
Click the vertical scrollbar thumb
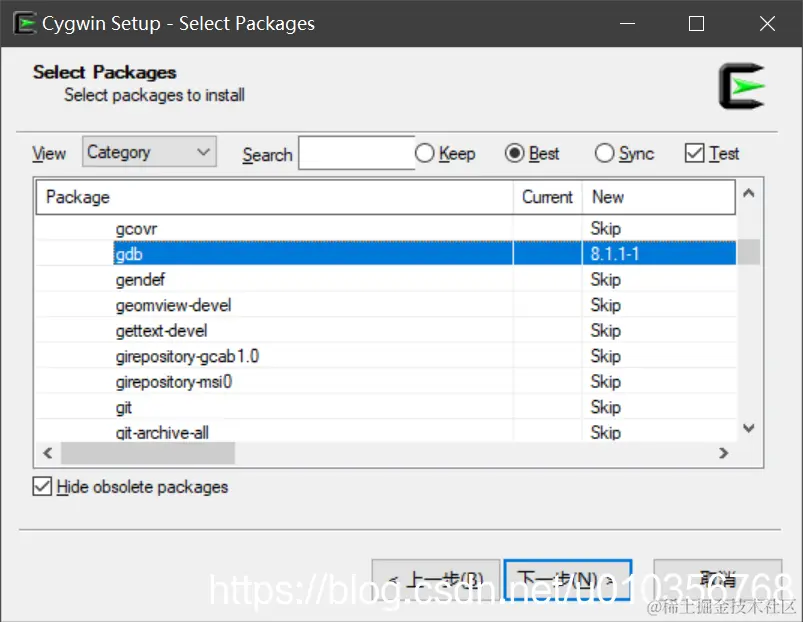pyautogui.click(x=749, y=252)
